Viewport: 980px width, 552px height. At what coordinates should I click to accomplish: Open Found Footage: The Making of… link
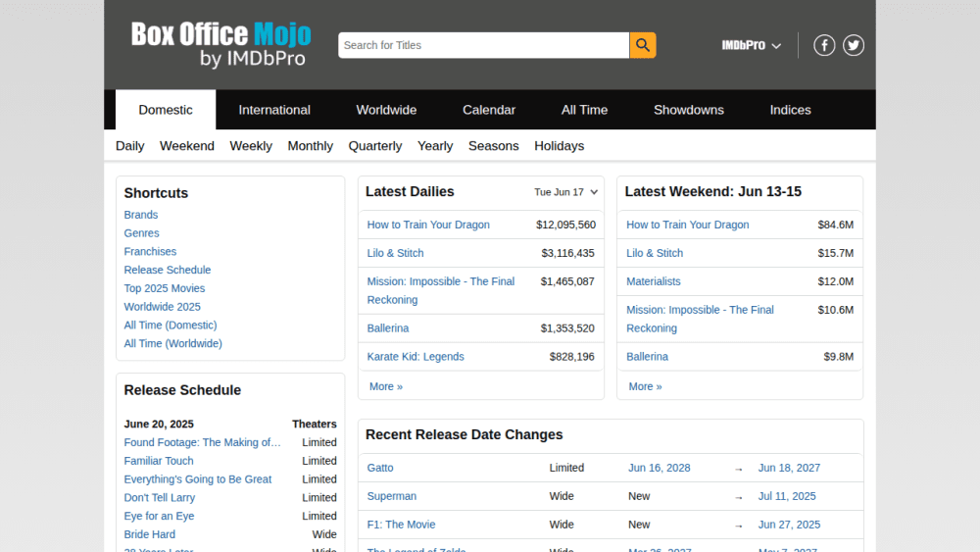coord(203,442)
